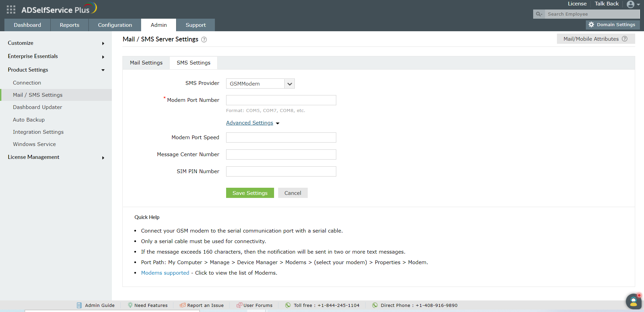Click the Search Employee field

click(x=592, y=14)
